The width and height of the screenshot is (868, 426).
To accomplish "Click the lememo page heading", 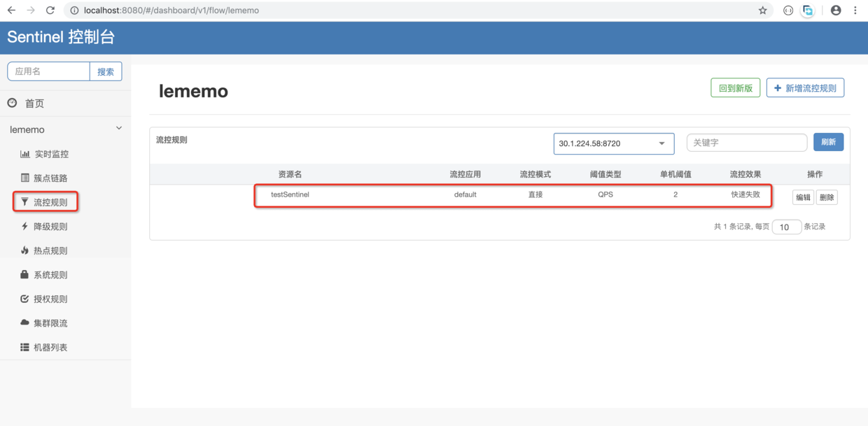I will point(193,91).
